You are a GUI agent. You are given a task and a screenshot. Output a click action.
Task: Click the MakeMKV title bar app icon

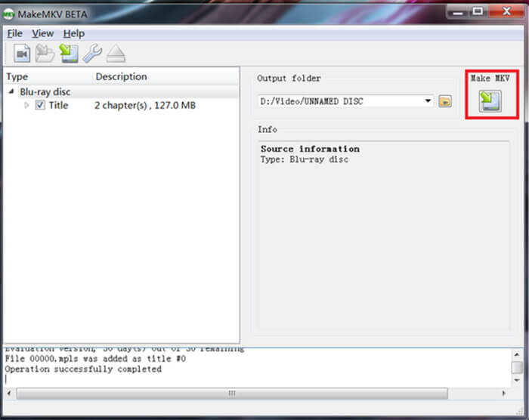pyautogui.click(x=8, y=14)
